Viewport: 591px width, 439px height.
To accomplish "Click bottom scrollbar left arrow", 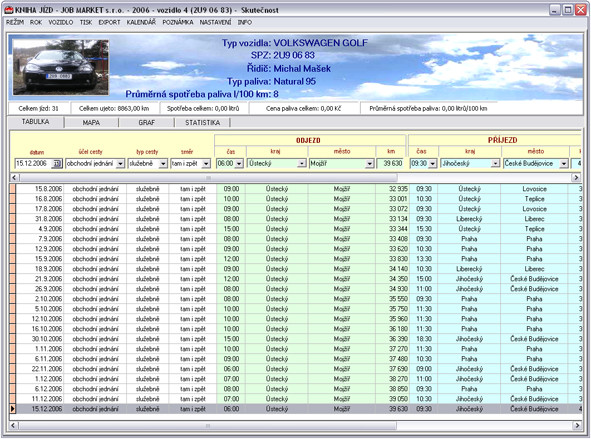I will (14, 425).
